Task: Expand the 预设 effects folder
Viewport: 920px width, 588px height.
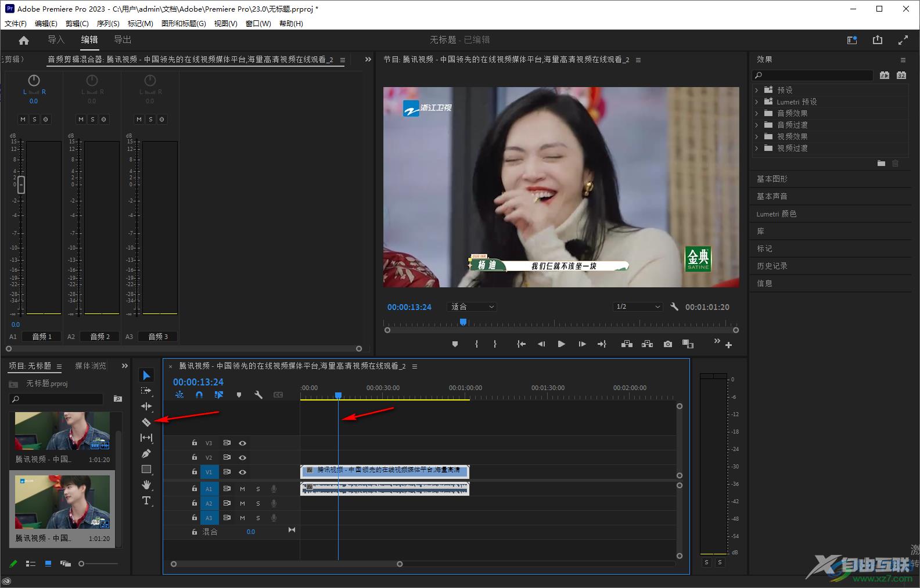Action: coord(757,90)
